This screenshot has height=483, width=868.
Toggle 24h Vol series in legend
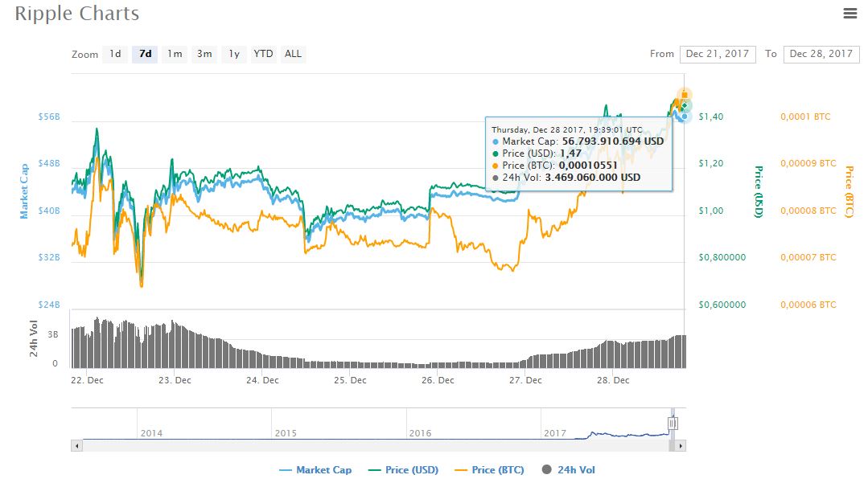[569, 469]
